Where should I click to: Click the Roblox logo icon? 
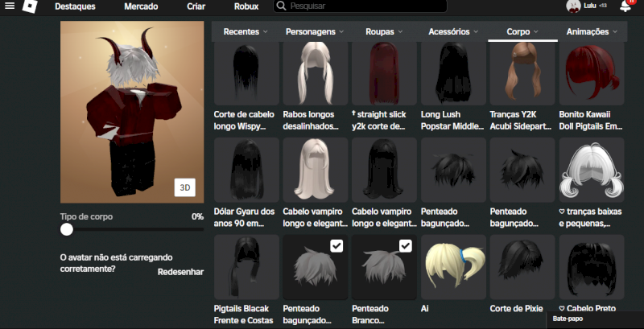point(30,6)
